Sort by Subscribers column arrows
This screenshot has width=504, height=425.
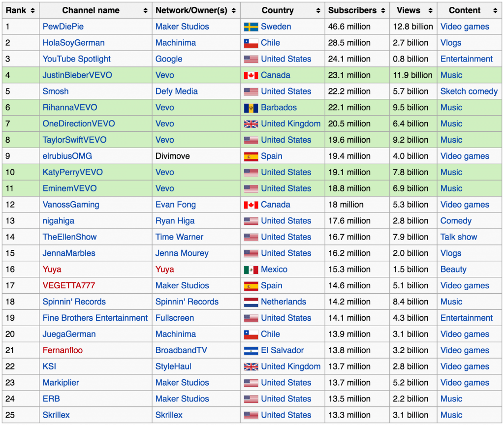[x=383, y=11]
